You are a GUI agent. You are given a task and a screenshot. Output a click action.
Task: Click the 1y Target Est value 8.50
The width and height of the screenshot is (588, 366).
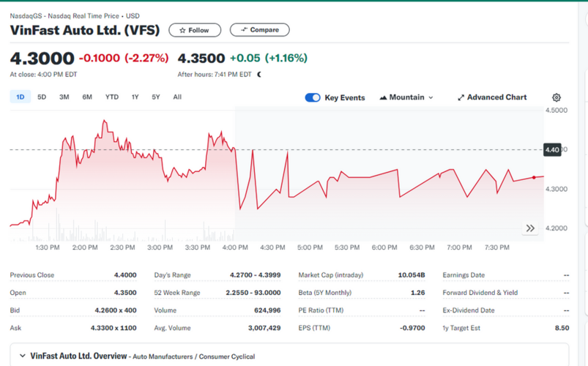562,328
